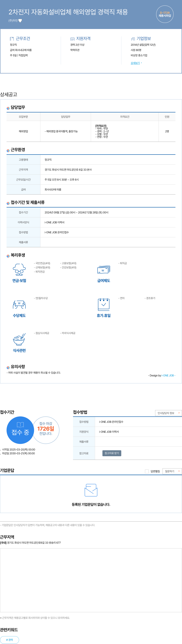
Task: Click the 근무환경 section bullet icon
Action: coord(8,151)
